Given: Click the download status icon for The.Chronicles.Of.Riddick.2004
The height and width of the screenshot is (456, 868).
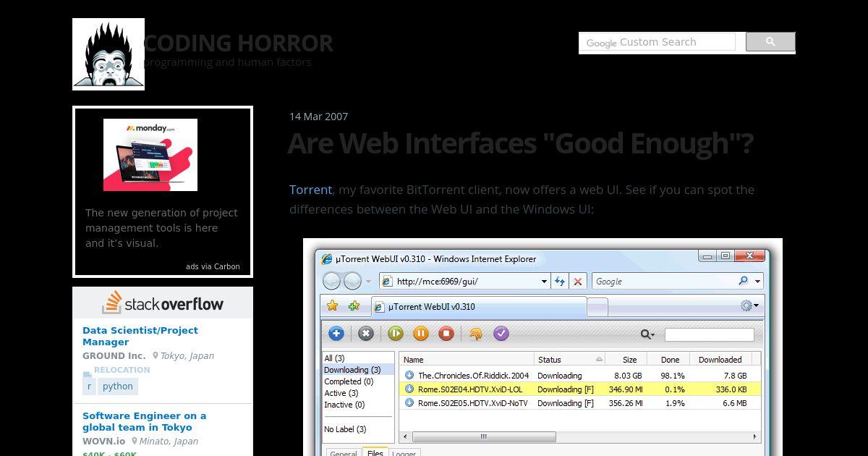Looking at the screenshot, I should point(409,376).
